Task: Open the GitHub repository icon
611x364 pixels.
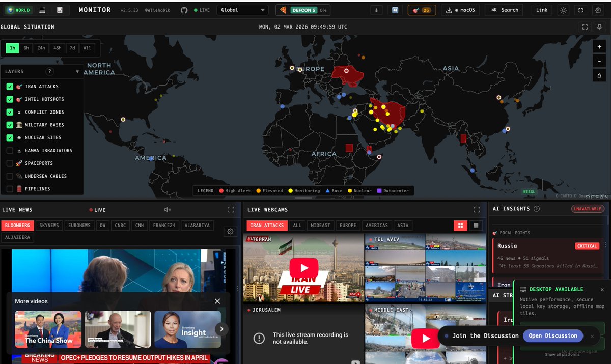Action: (184, 10)
